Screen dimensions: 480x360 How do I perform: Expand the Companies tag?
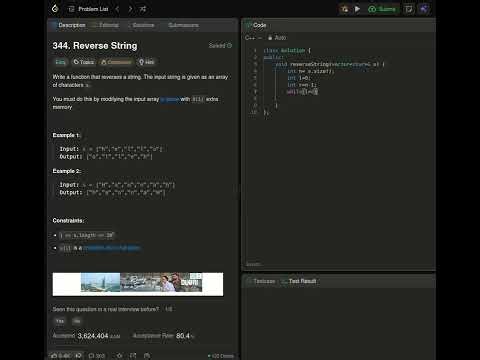pos(116,62)
